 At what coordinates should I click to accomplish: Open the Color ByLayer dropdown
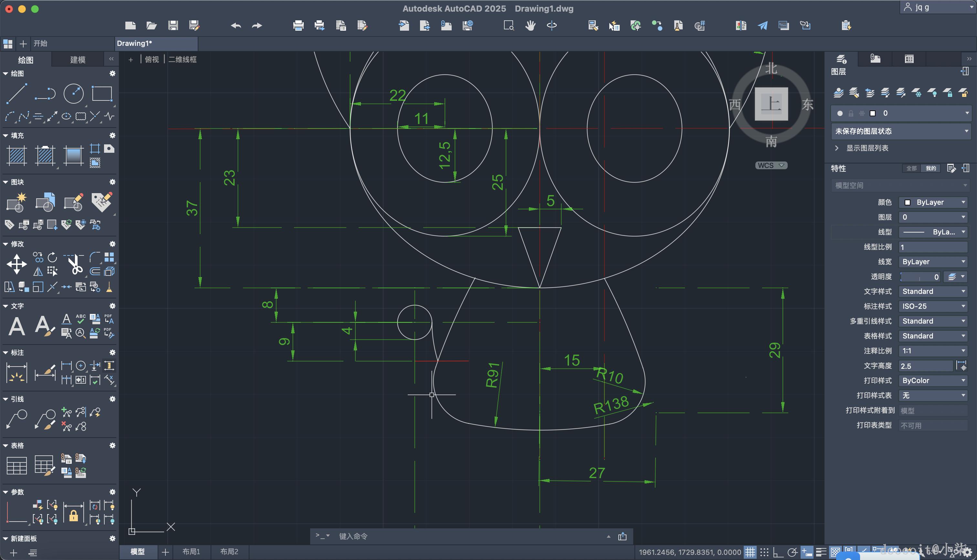933,202
